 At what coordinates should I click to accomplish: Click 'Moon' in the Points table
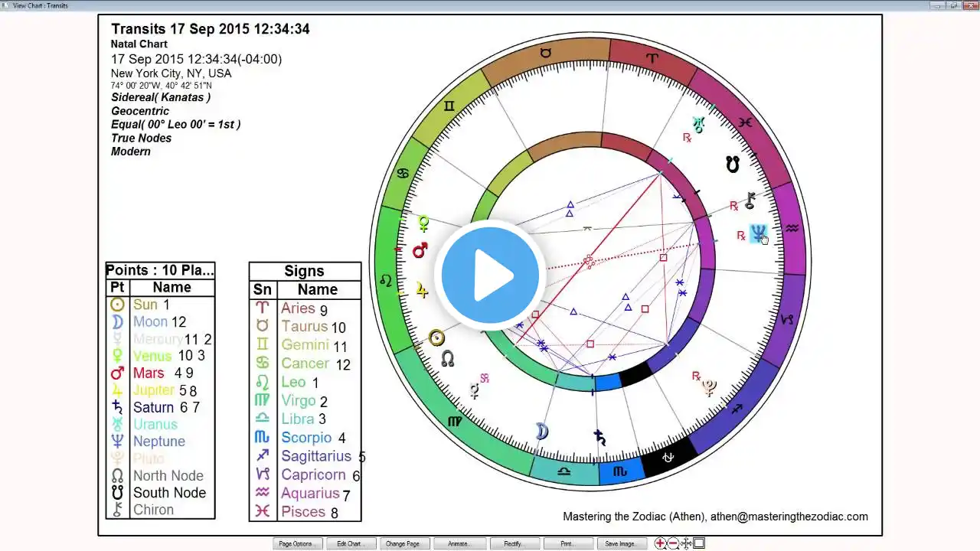150,321
